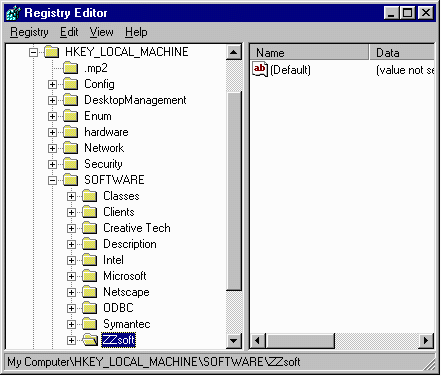Expand the ZZsoft key

coord(71,340)
